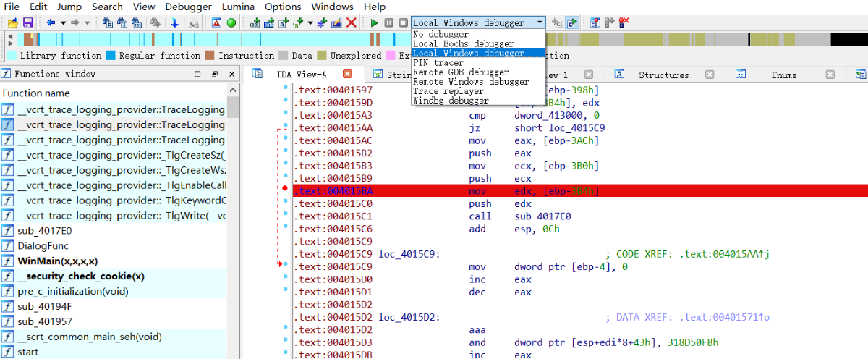
Task: Click the Instruction legend color swatch
Action: coord(209,55)
